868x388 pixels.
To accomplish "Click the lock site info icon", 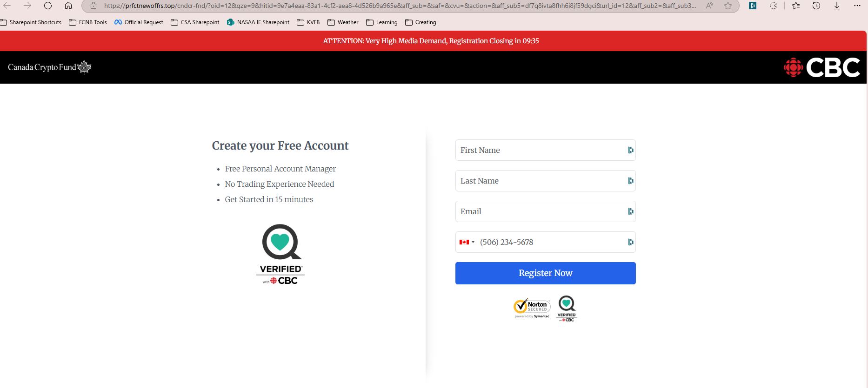I will 93,6.
